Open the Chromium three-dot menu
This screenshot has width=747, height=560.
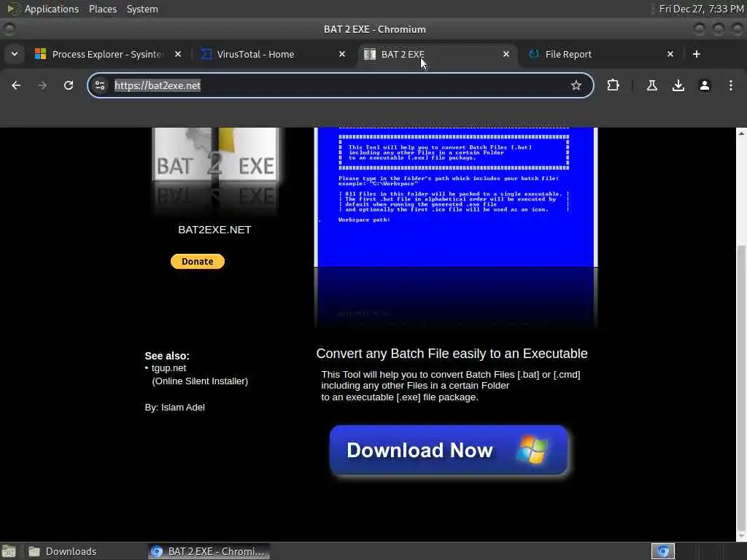[x=730, y=85]
